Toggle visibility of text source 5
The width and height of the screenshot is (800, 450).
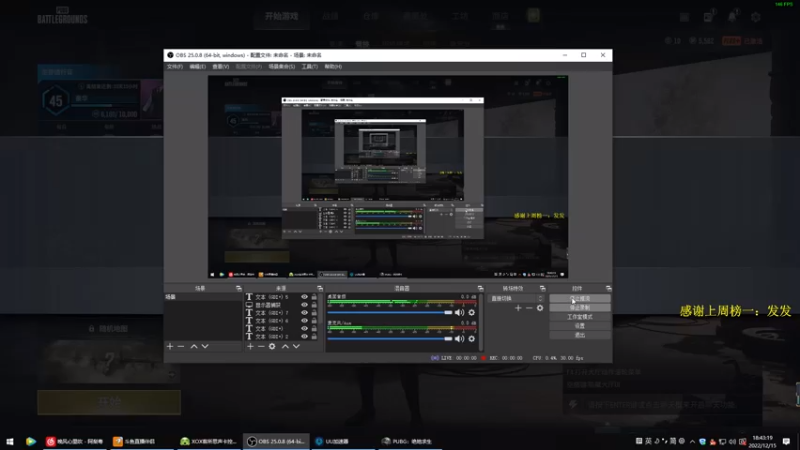tap(304, 297)
